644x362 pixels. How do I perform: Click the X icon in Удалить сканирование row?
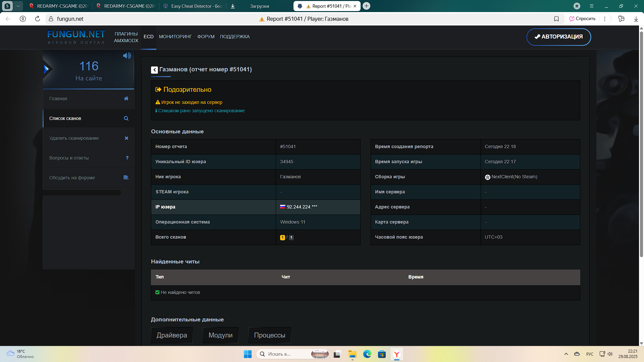tap(126, 138)
